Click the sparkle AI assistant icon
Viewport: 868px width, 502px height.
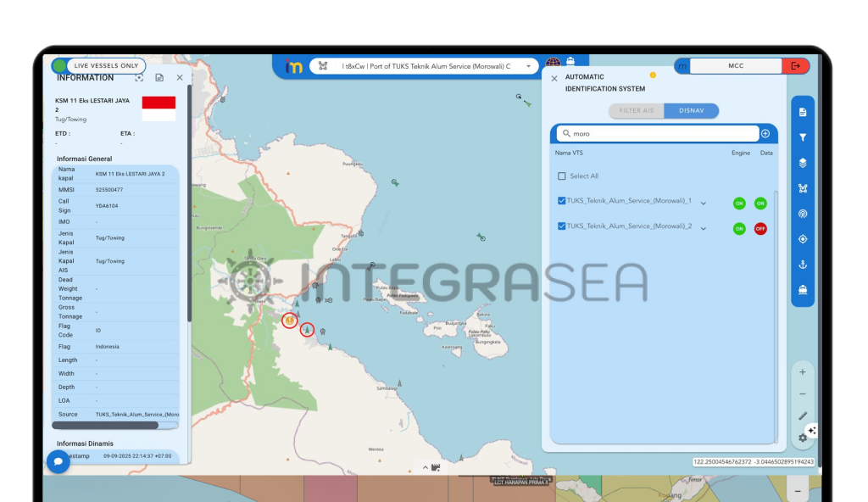pyautogui.click(x=811, y=431)
